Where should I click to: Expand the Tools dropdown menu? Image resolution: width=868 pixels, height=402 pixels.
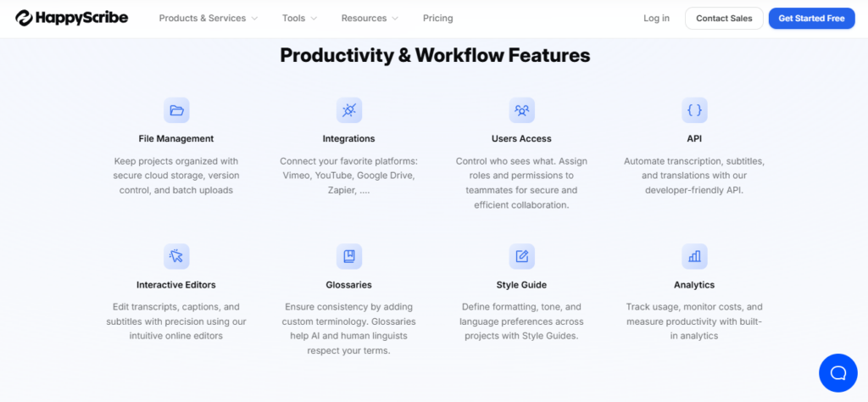[x=299, y=18]
